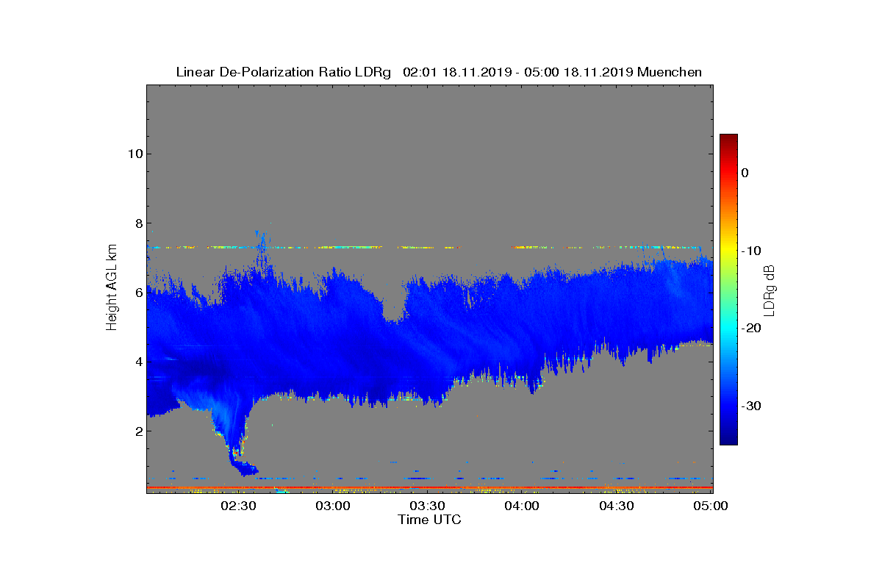Viewport: 882px width, 588px height.
Task: Click the 04:00 time tick label
Action: [522, 506]
